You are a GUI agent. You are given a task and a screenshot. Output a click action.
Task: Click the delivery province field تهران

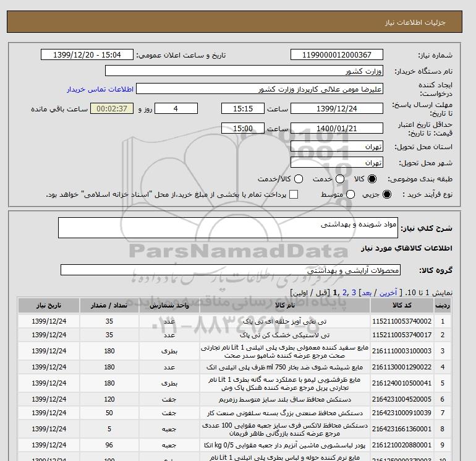pos(337,147)
